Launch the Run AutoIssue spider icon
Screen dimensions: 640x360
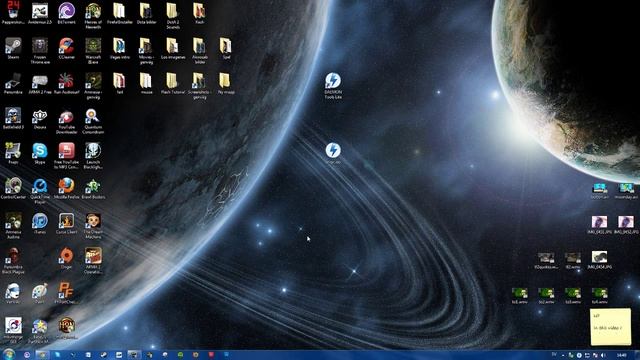[x=66, y=84]
